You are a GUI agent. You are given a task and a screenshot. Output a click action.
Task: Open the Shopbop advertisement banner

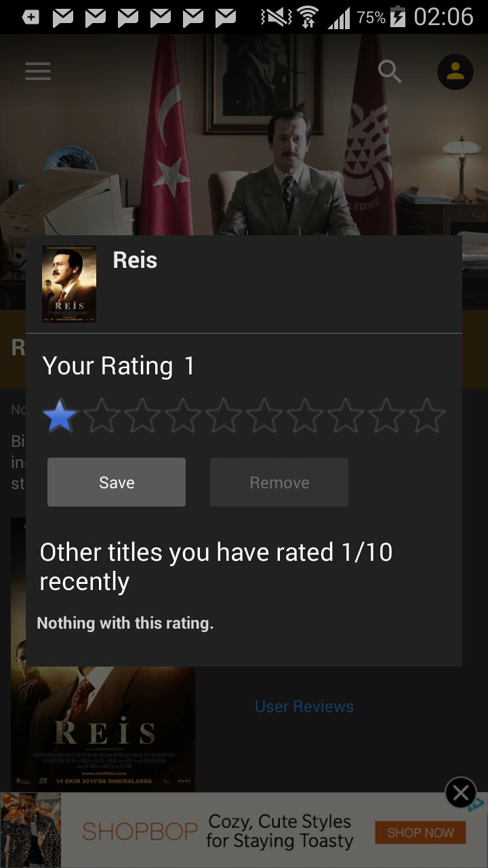pos(244,831)
